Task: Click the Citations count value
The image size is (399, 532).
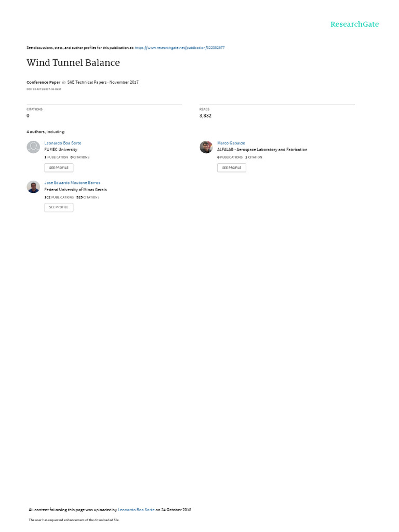Action: tap(28, 116)
